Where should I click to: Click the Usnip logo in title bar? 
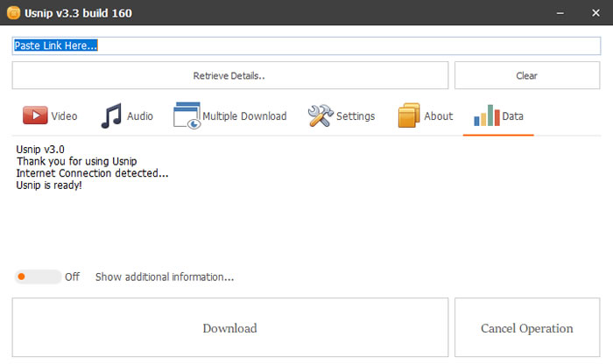click(13, 13)
